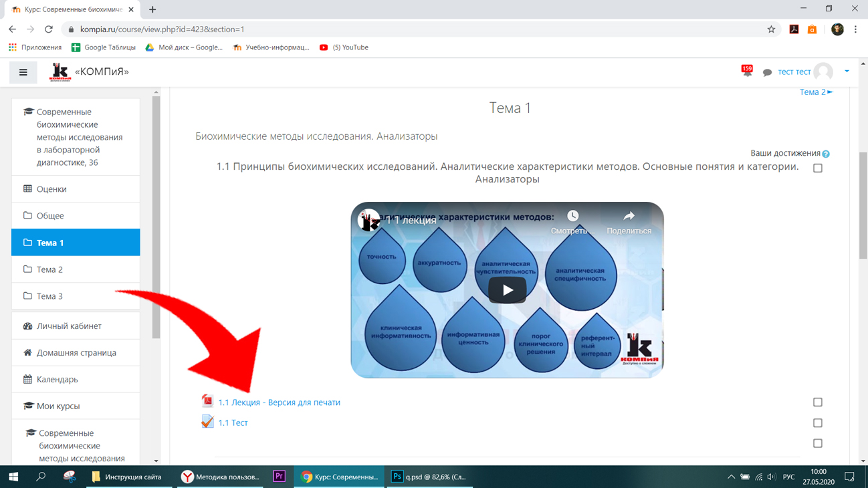
Task: Click the Watch later clock icon
Action: click(x=573, y=216)
